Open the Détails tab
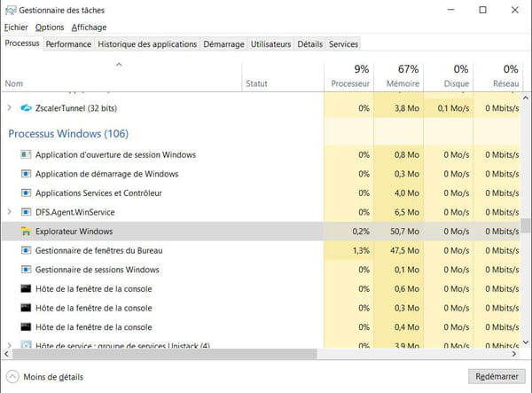 [310, 44]
